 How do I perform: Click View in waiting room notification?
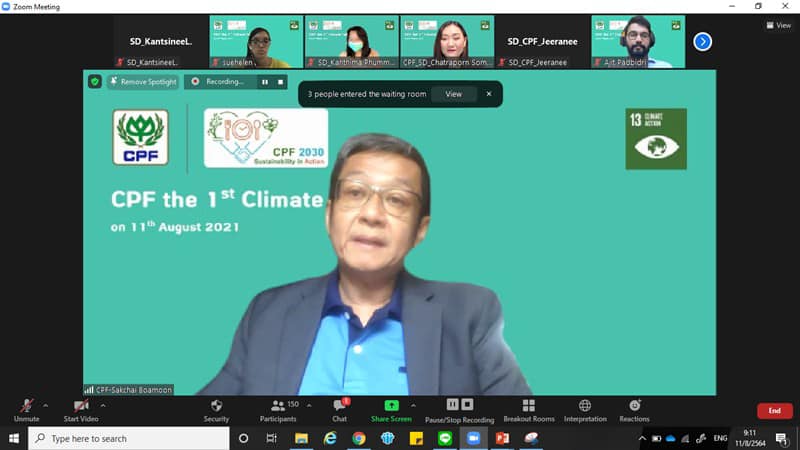[453, 94]
